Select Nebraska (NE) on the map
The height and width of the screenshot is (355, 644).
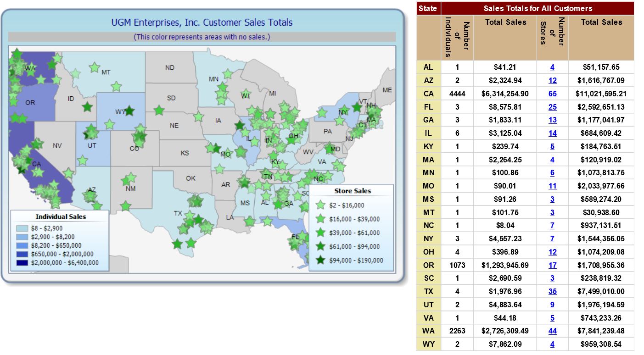[174, 125]
